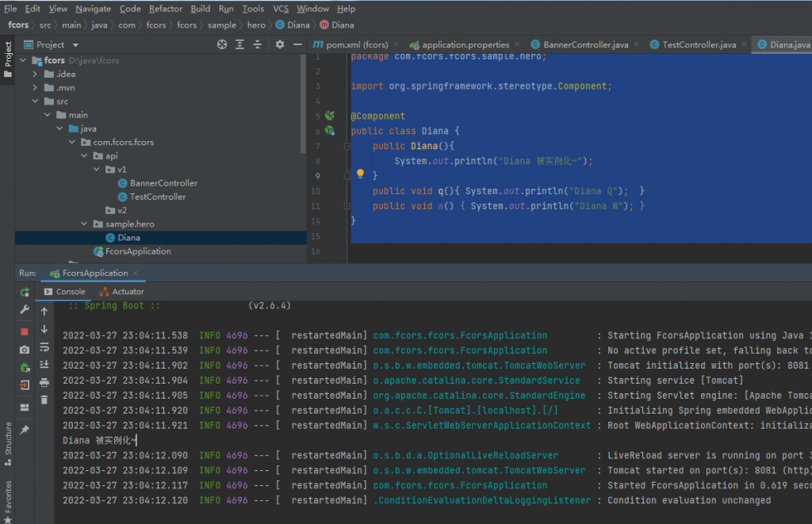Open the Structure tool window
Viewport: 812px width, 524px height.
tap(8, 444)
